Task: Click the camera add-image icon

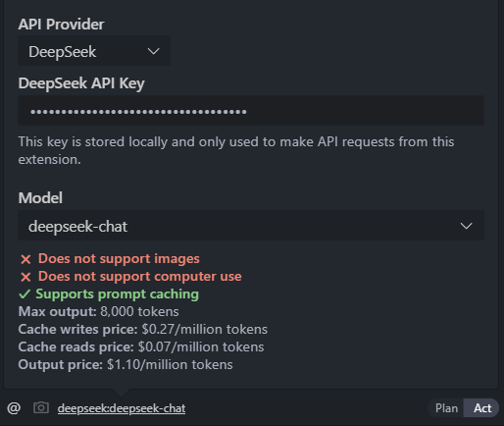Action: point(41,407)
